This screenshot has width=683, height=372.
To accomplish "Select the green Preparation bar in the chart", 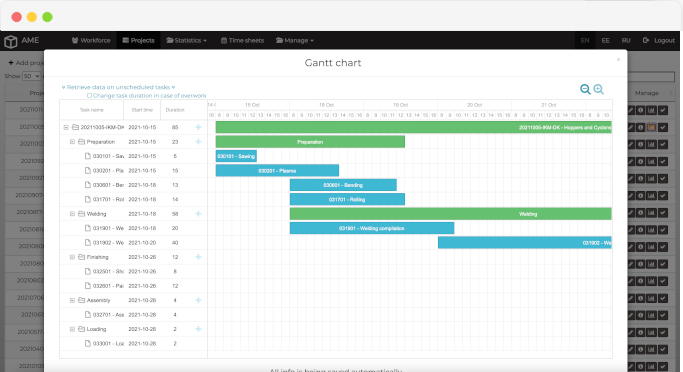I will pos(310,142).
